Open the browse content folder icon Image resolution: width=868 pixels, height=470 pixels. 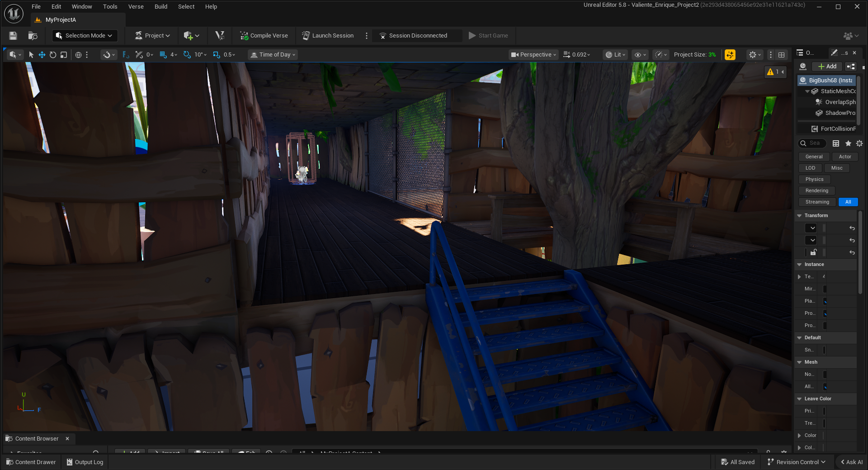click(33, 36)
